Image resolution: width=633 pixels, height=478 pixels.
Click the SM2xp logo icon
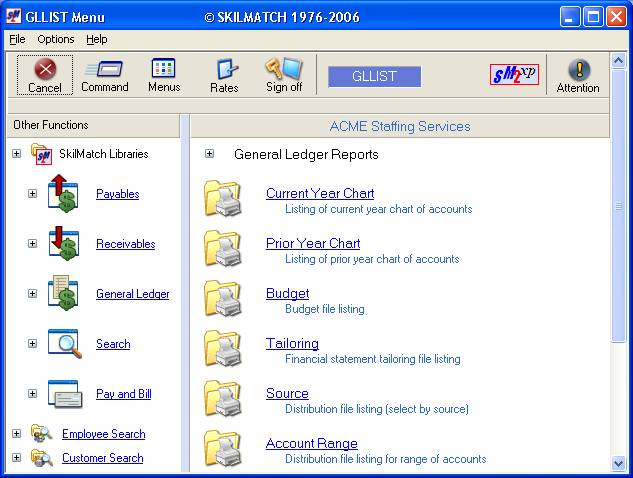514,74
